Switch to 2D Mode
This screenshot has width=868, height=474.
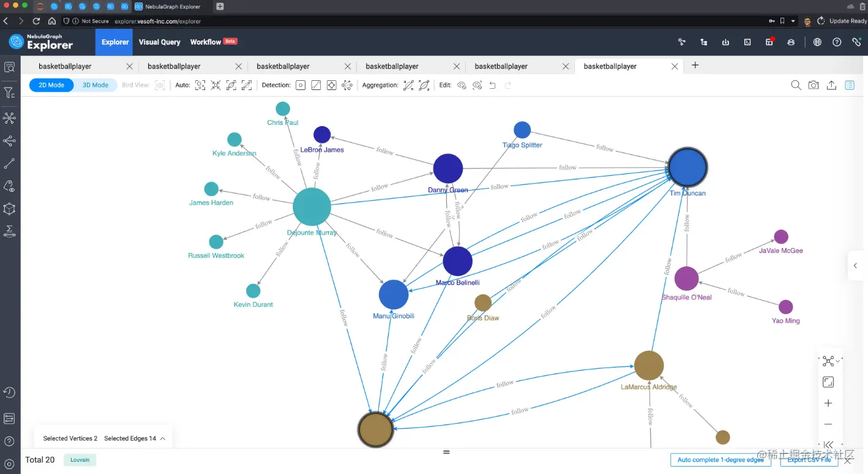[x=51, y=85]
